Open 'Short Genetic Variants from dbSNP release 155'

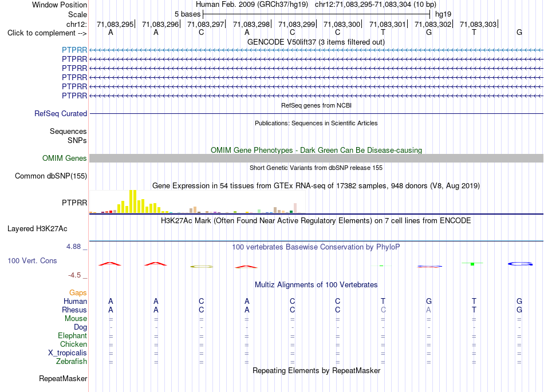click(x=316, y=168)
